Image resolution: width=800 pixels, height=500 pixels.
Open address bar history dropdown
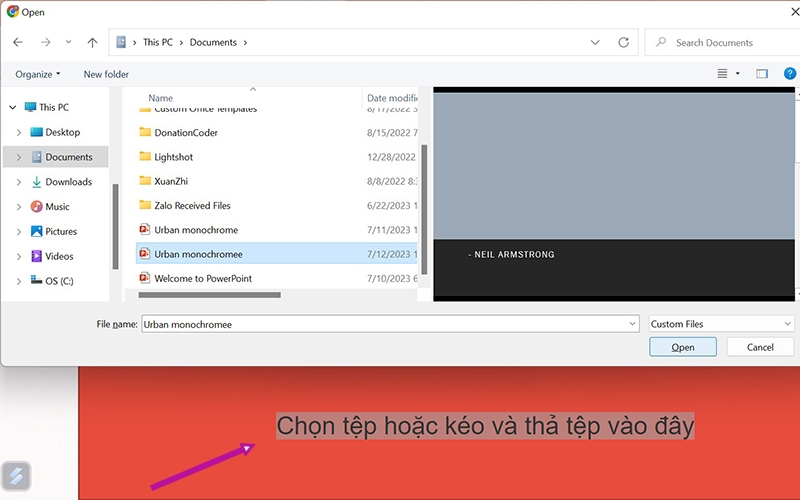pos(595,42)
